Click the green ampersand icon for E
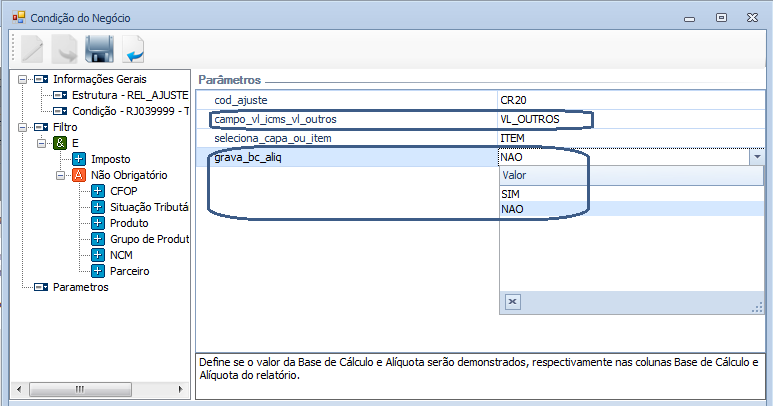The height and width of the screenshot is (406, 773). click(60, 143)
